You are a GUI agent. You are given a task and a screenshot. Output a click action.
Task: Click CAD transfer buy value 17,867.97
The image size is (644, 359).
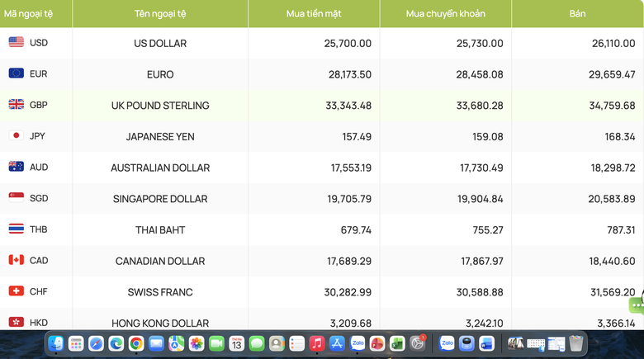tap(482, 261)
